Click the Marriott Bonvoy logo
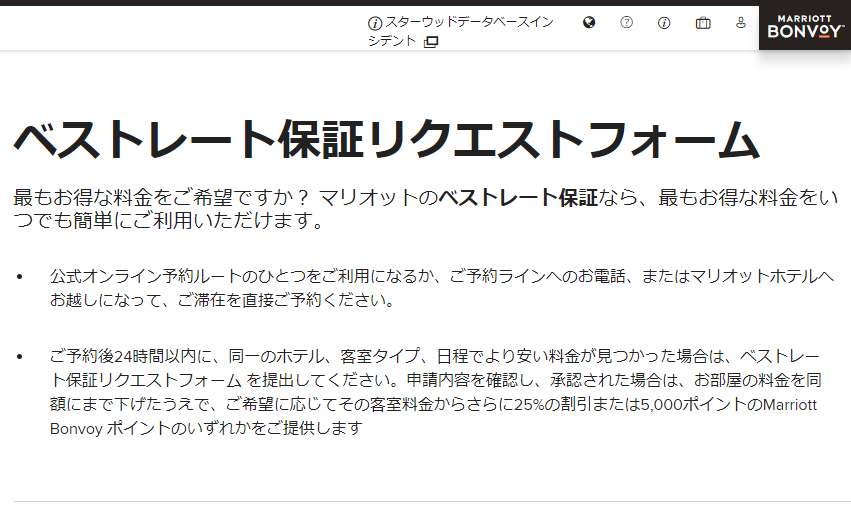 point(804,27)
